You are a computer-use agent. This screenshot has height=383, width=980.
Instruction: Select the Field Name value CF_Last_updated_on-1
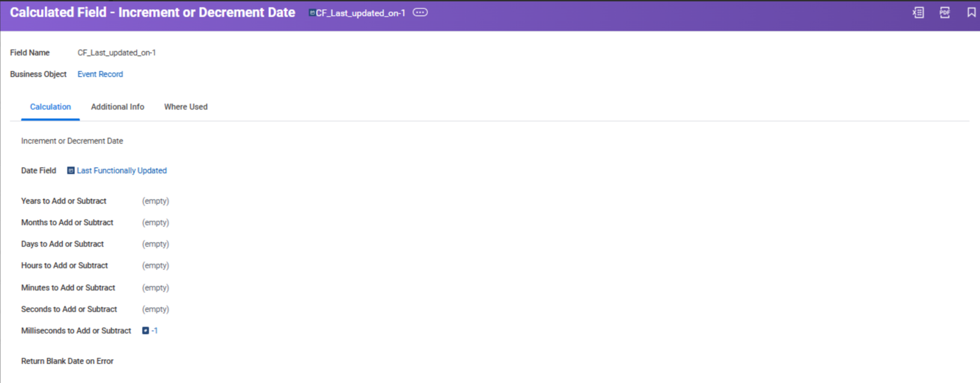[116, 53]
